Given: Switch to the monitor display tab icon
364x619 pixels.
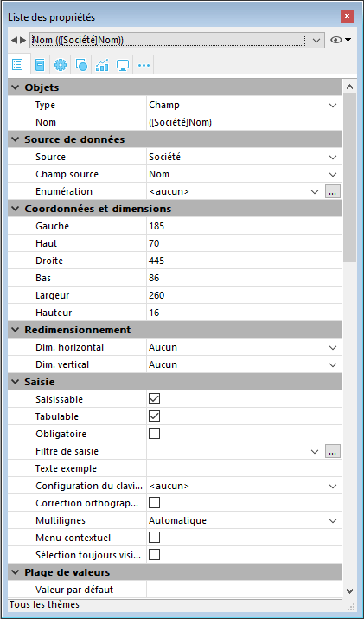Looking at the screenshot, I should 123,65.
